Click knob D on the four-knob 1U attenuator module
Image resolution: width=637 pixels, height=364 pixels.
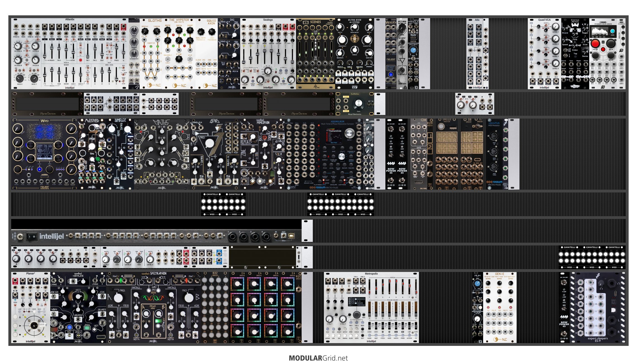click(53, 259)
